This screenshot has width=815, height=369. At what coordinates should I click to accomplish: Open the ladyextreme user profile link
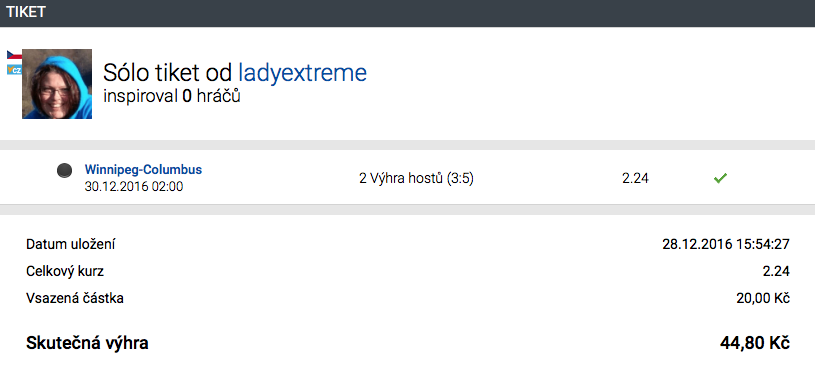[x=303, y=72]
